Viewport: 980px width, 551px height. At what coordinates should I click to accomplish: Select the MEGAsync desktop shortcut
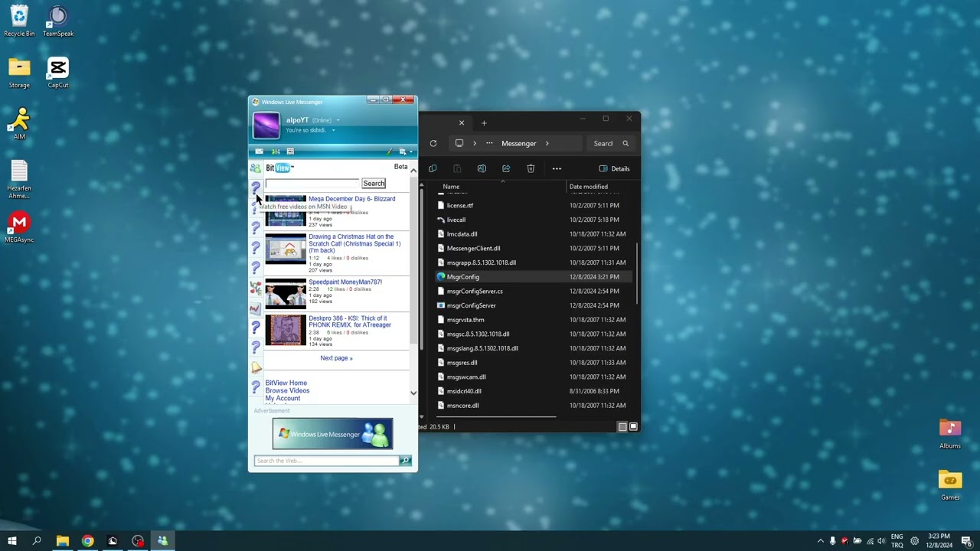pos(19,228)
